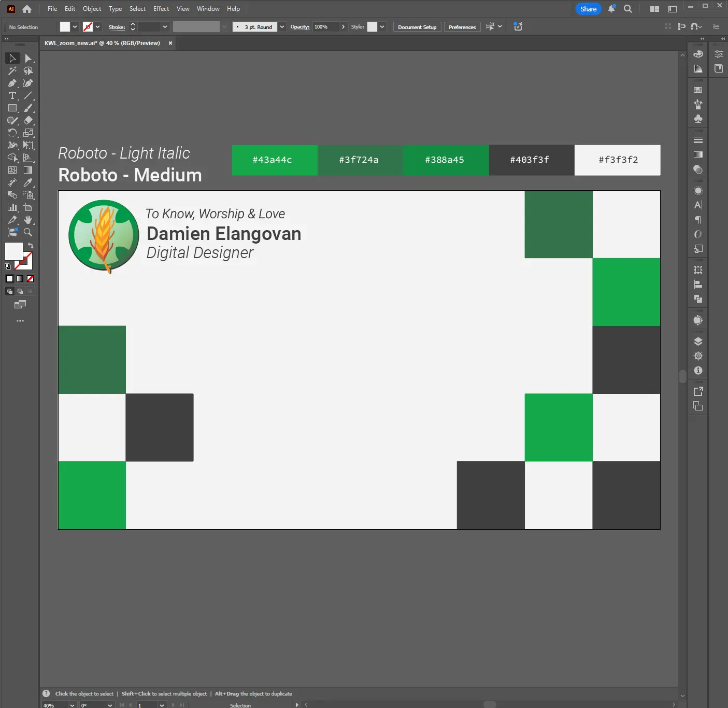
Task: Select the Direct Selection tool
Action: 28,59
